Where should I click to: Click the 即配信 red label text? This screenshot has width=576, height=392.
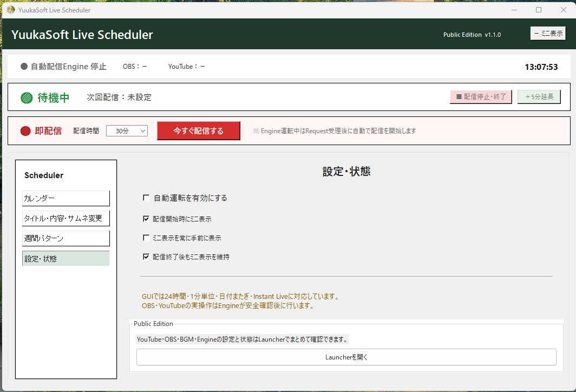click(x=48, y=131)
